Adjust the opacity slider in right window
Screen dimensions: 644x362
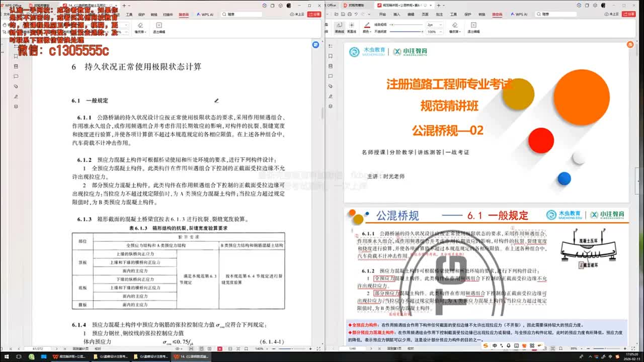407,31
